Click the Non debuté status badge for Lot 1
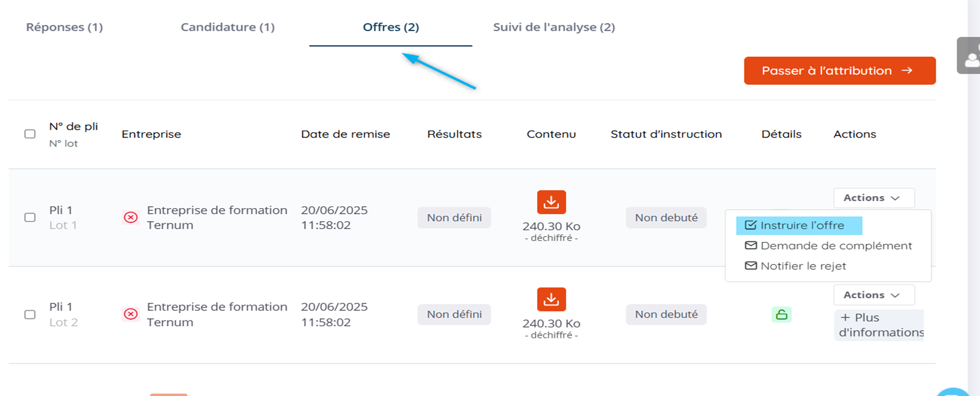The height and width of the screenshot is (396, 980). 666,218
